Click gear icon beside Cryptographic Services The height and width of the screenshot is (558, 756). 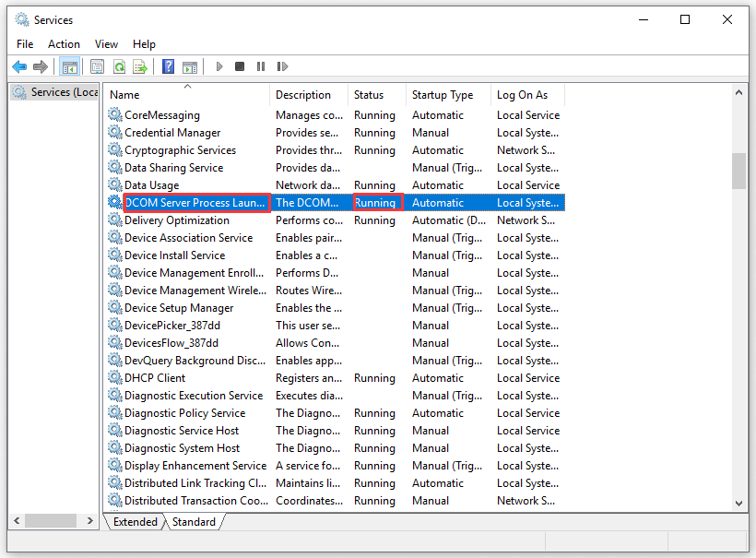click(x=114, y=149)
